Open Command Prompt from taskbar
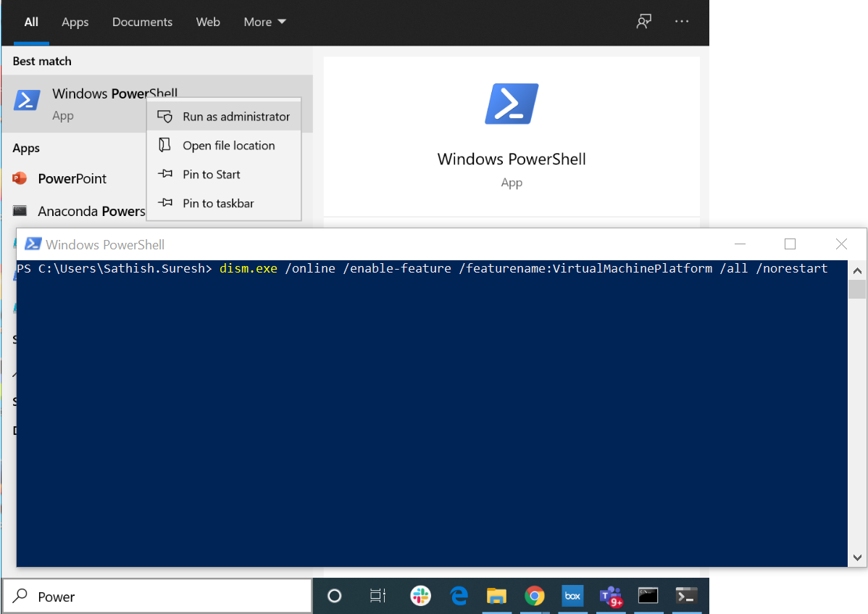The width and height of the screenshot is (868, 614). (x=648, y=596)
